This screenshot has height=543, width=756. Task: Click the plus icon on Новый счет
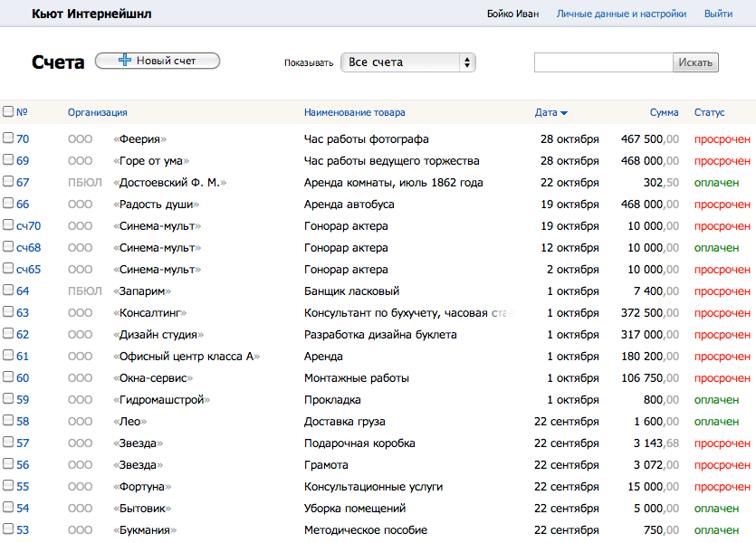coord(125,61)
